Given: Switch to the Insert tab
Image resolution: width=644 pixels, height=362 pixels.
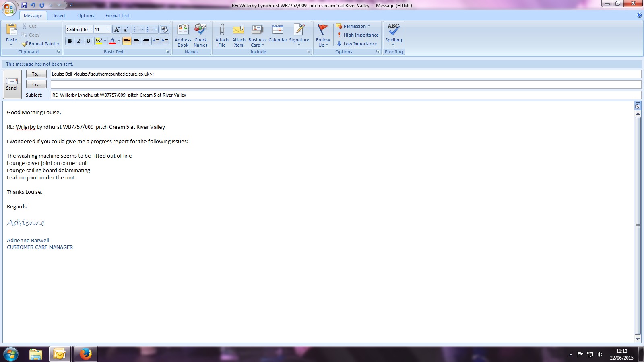Looking at the screenshot, I should 59,16.
